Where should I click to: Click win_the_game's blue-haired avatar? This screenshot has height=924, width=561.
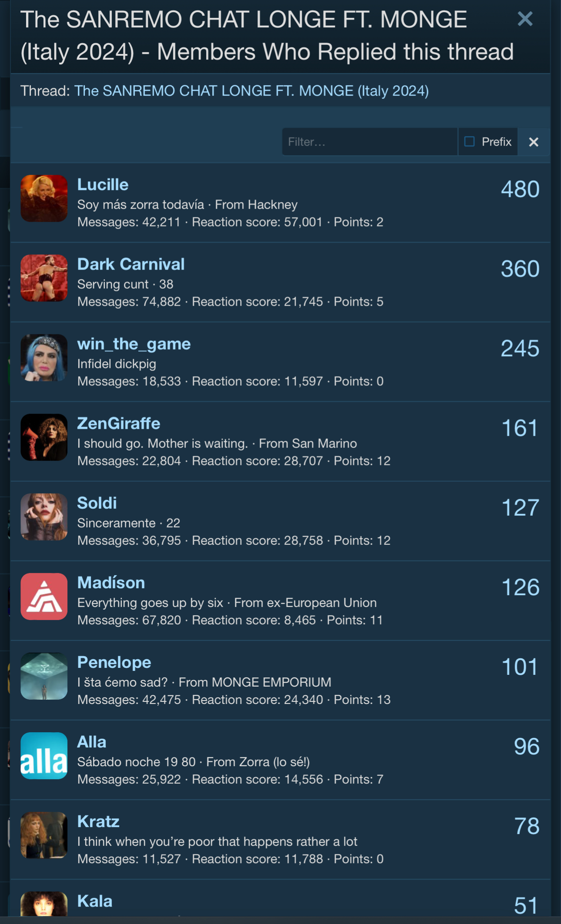pyautogui.click(x=44, y=357)
